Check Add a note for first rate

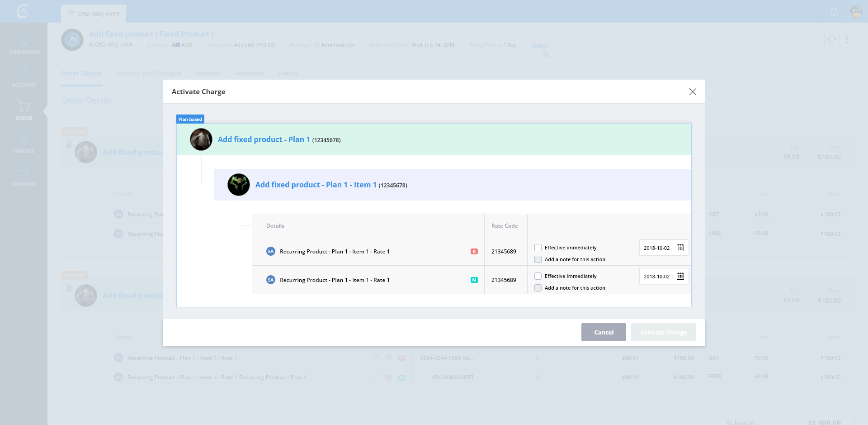(x=538, y=259)
